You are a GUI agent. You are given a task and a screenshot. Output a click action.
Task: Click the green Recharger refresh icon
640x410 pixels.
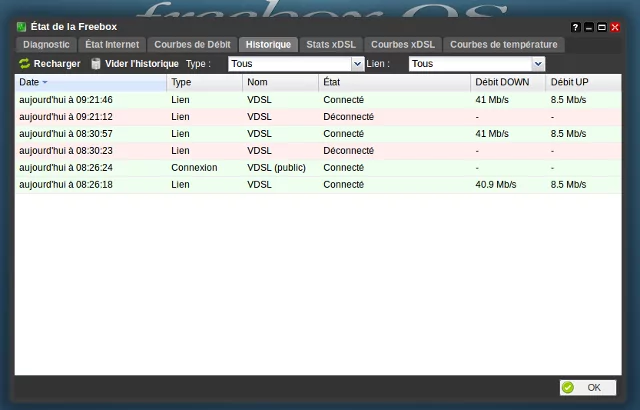[24, 64]
